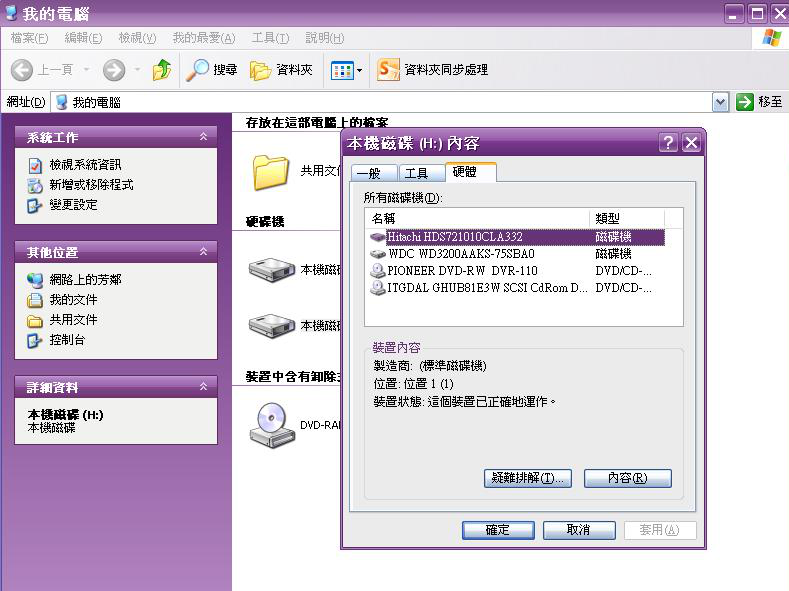Click the WDC disk drive icon
The width and height of the screenshot is (789, 591).
377,254
